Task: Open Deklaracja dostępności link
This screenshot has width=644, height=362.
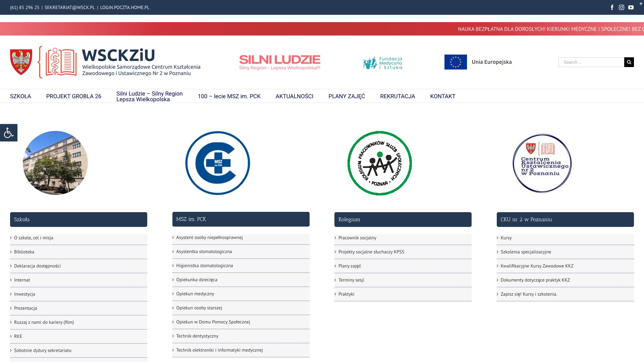Action: tap(38, 266)
